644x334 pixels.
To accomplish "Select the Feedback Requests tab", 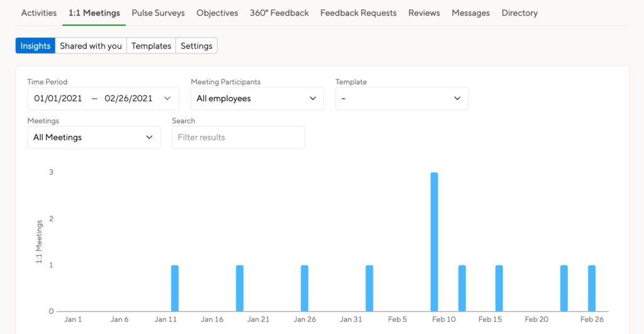I will (358, 13).
